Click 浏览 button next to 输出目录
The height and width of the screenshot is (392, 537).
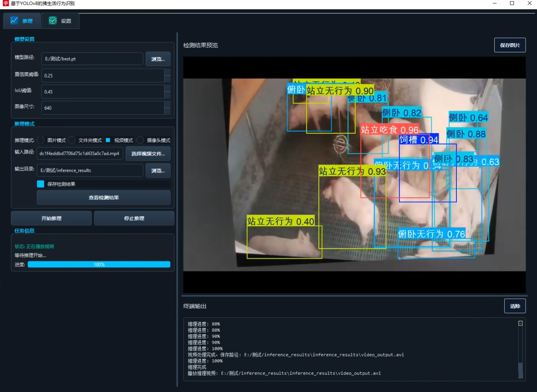point(158,170)
